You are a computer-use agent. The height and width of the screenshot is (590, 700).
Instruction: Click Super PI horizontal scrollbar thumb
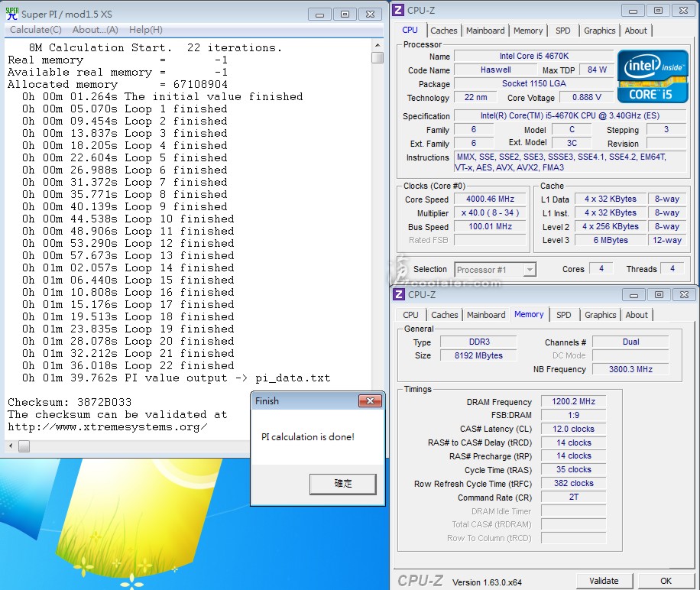tap(24, 446)
